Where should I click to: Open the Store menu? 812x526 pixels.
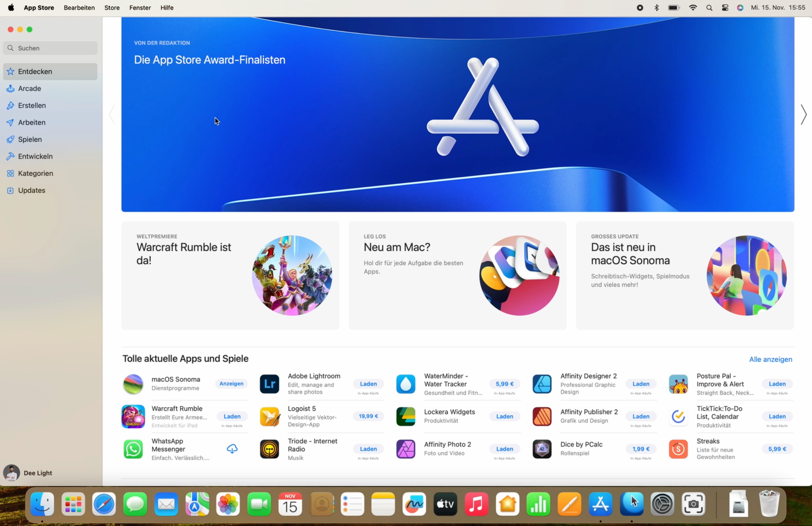point(112,7)
